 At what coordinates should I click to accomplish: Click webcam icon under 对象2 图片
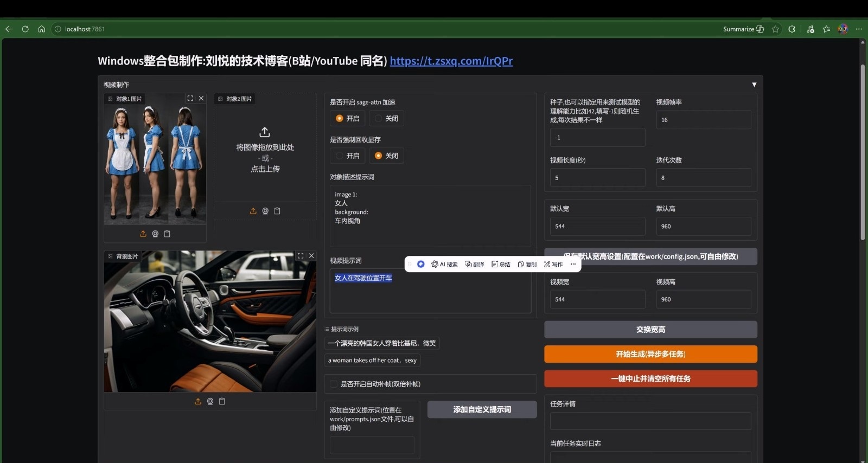tap(265, 211)
